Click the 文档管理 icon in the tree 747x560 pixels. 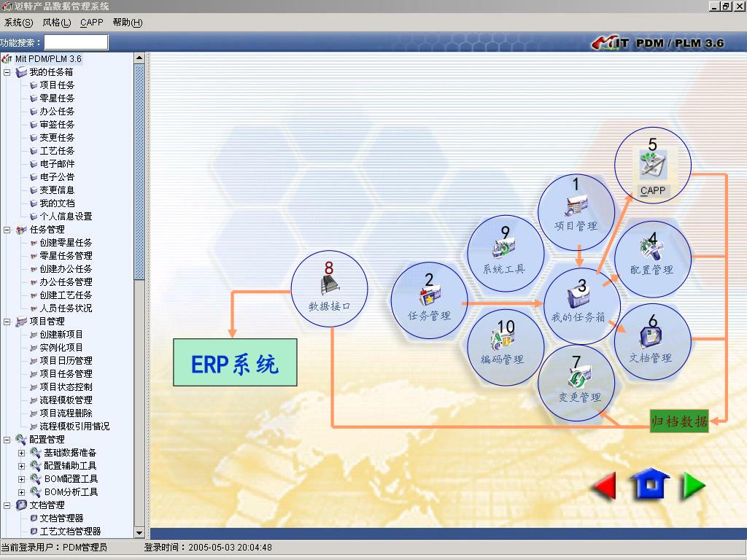(21, 505)
